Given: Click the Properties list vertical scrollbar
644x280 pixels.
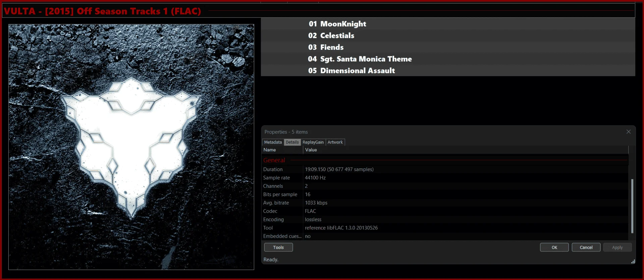Looking at the screenshot, I should tap(632, 206).
